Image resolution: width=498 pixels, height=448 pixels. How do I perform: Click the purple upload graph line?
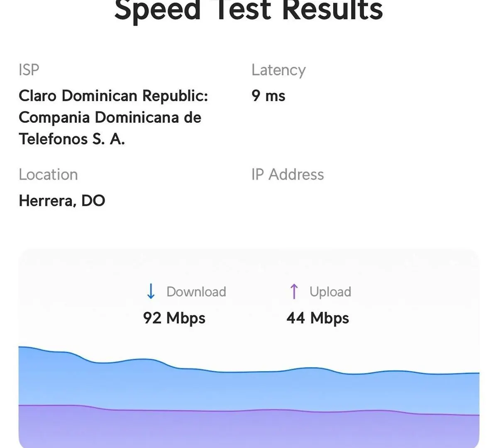[x=249, y=411]
